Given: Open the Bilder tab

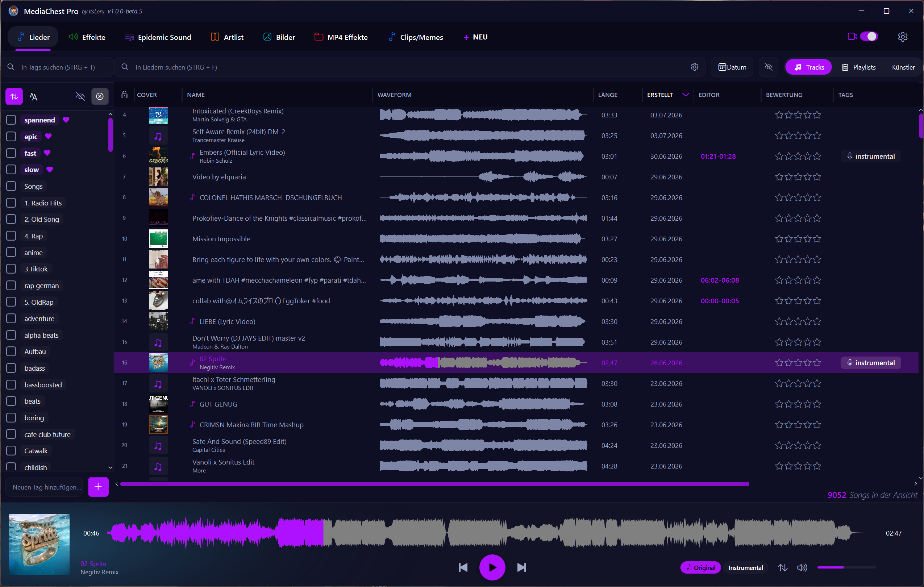Looking at the screenshot, I should [x=279, y=37].
